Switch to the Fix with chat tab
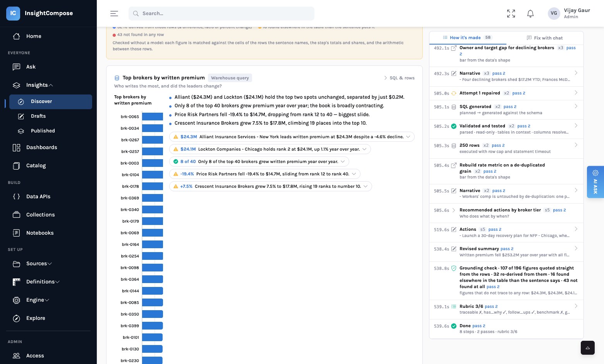Screen dimensions: 604x364 (x=545, y=38)
